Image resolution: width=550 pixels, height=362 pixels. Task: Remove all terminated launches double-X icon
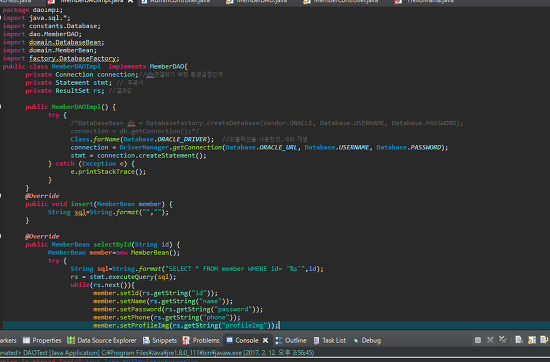click(502, 340)
